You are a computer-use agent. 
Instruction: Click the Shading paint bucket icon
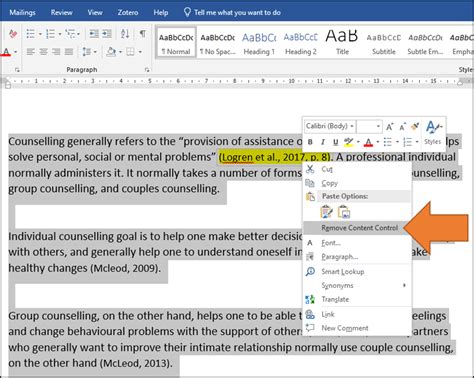point(111,52)
